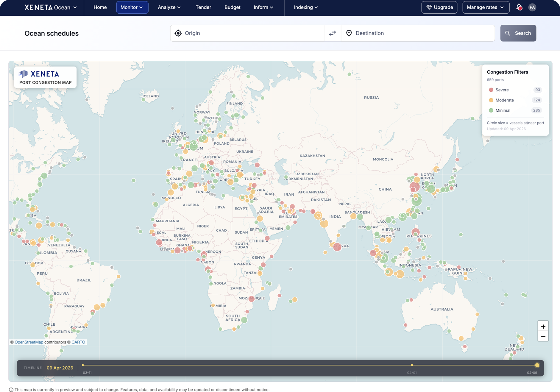
Task: Jump to the 04-01 timeline marker
Action: [412, 365]
